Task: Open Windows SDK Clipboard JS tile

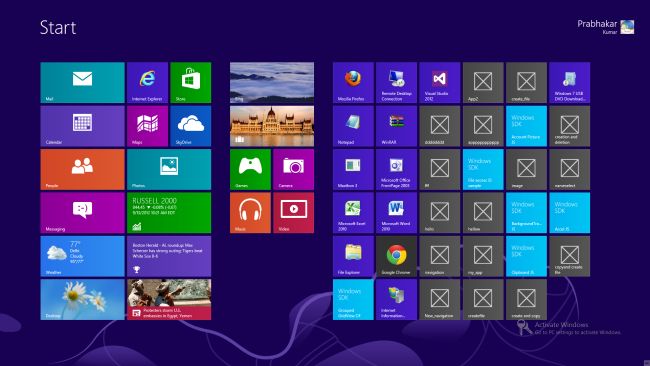Action: [x=526, y=256]
